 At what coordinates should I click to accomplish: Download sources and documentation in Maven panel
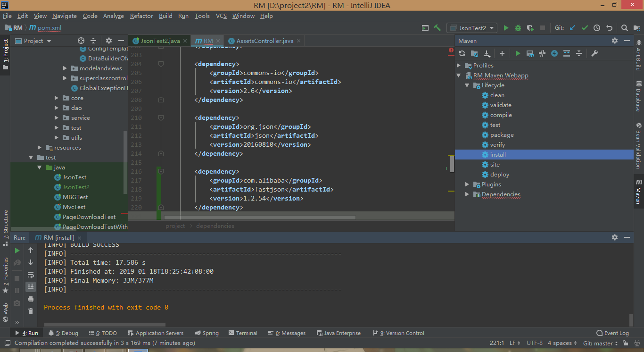click(x=487, y=53)
